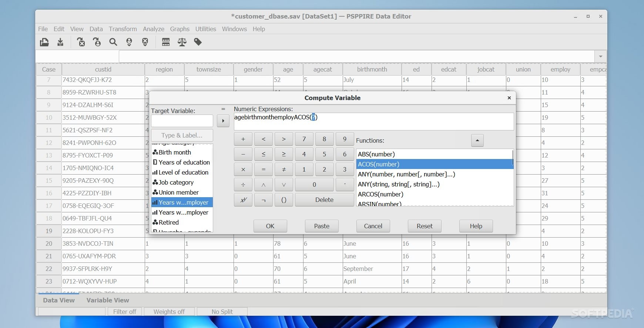Image resolution: width=644 pixels, height=328 pixels.
Task: Open the Graphs menu
Action: [x=180, y=29]
